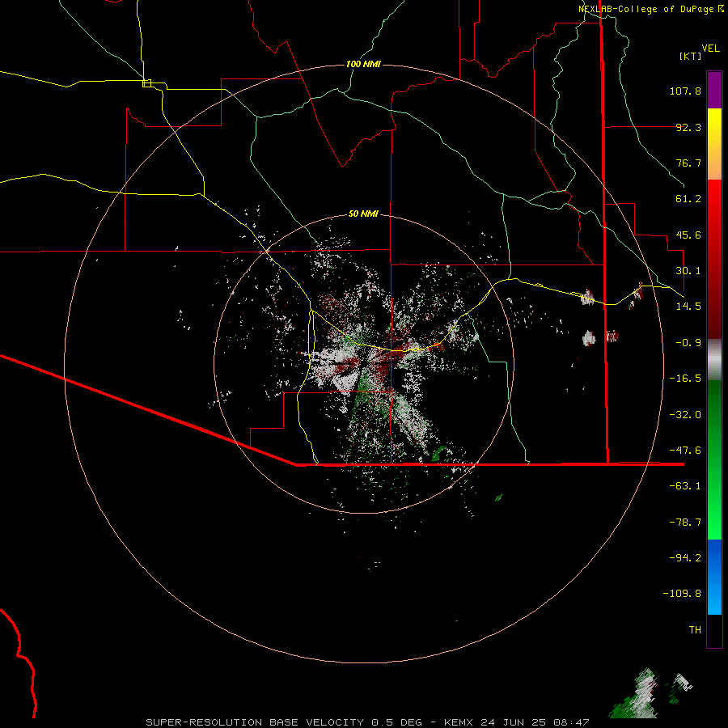The width and height of the screenshot is (728, 728).
Task: Click the -32.0 velocity scale value
Action: [685, 415]
